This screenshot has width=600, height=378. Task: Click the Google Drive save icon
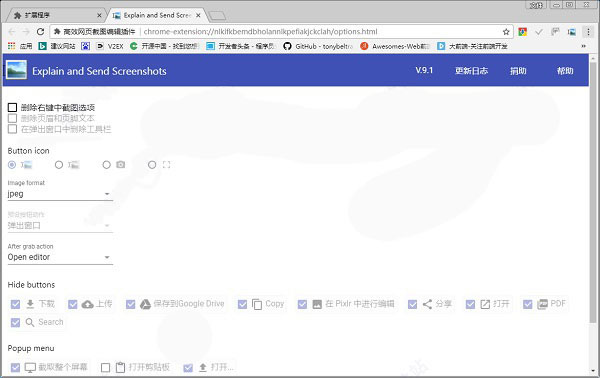[x=145, y=304]
